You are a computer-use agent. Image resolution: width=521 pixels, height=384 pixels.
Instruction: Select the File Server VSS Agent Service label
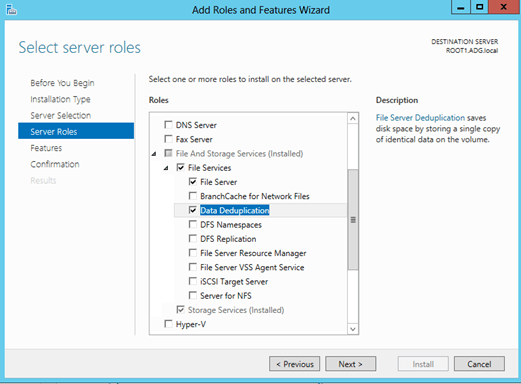coord(252,267)
